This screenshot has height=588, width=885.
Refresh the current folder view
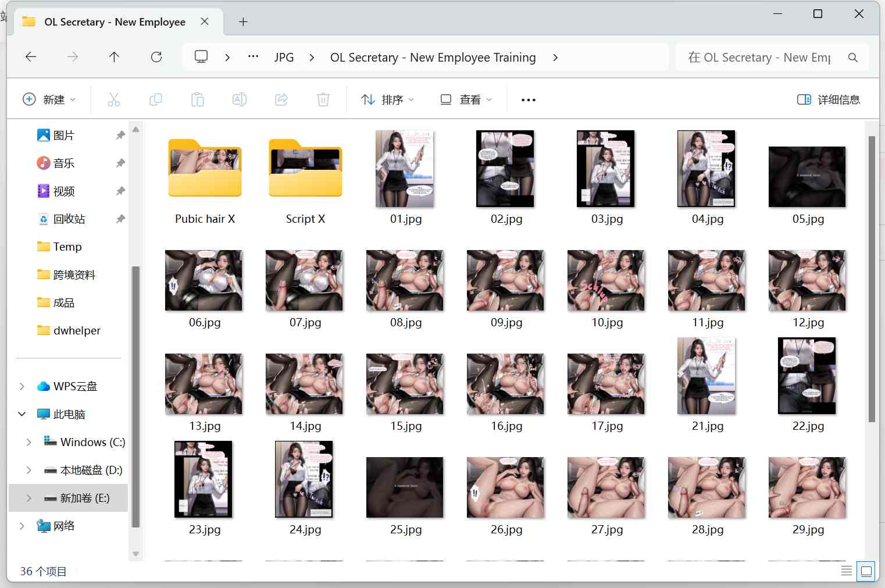(156, 57)
